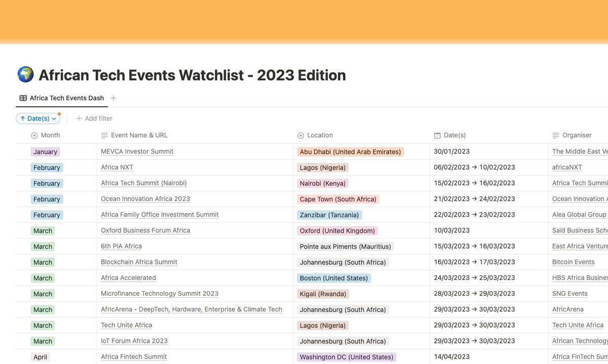Click the Washington DC (United States) tag
Screen dimensions: 608x364
coord(347,357)
